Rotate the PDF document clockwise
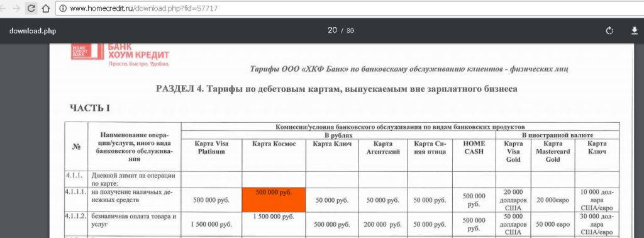Screen dimensions: 644x238 pyautogui.click(x=609, y=30)
